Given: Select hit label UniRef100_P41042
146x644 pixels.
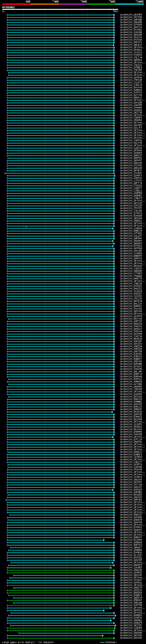Looking at the screenshot, I should (131, 309).
